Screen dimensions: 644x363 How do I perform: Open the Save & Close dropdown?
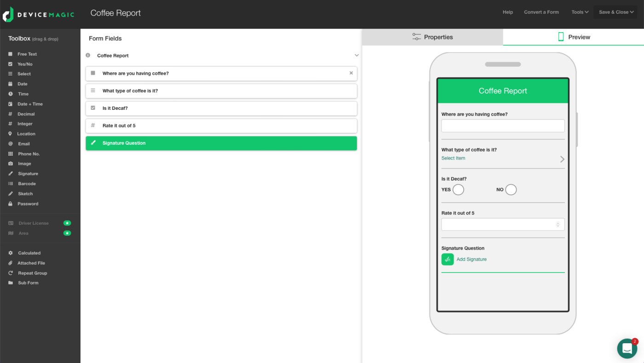[x=616, y=12]
